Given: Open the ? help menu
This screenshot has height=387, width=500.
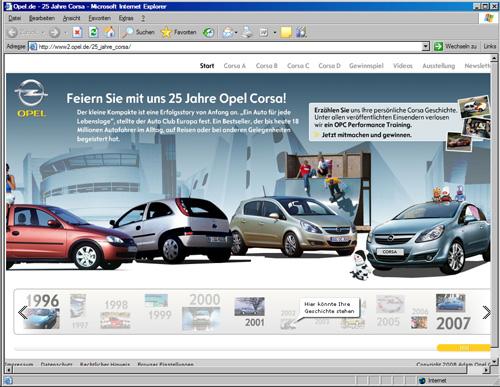Looking at the screenshot, I should (143, 18).
